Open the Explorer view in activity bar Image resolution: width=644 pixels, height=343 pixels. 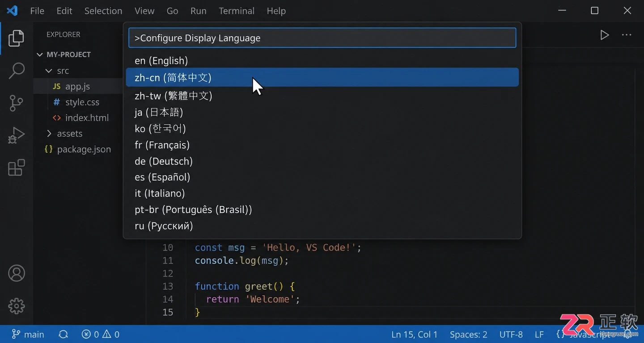click(x=16, y=38)
